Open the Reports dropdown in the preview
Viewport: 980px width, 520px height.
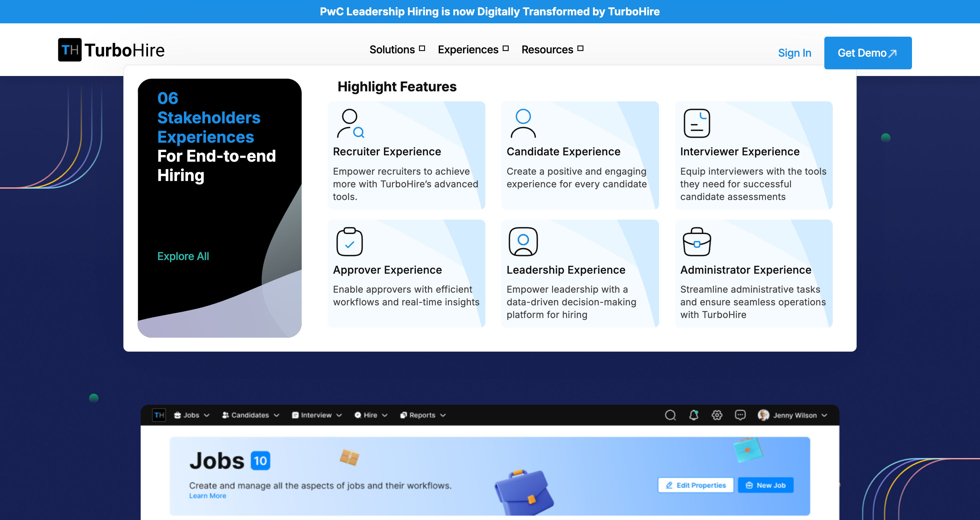point(423,415)
